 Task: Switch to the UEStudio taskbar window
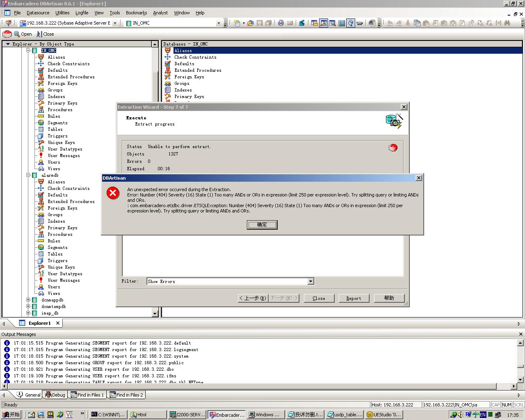click(383, 415)
